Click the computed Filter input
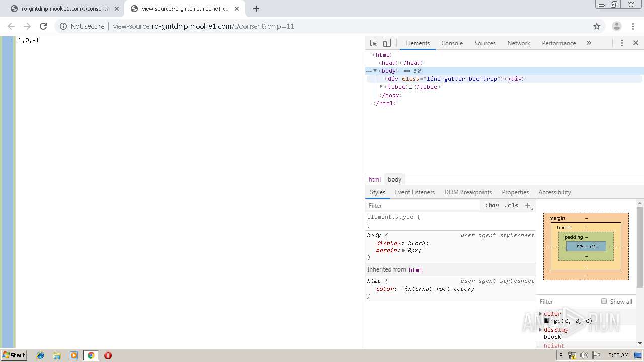The height and width of the screenshot is (362, 644). 568,301
